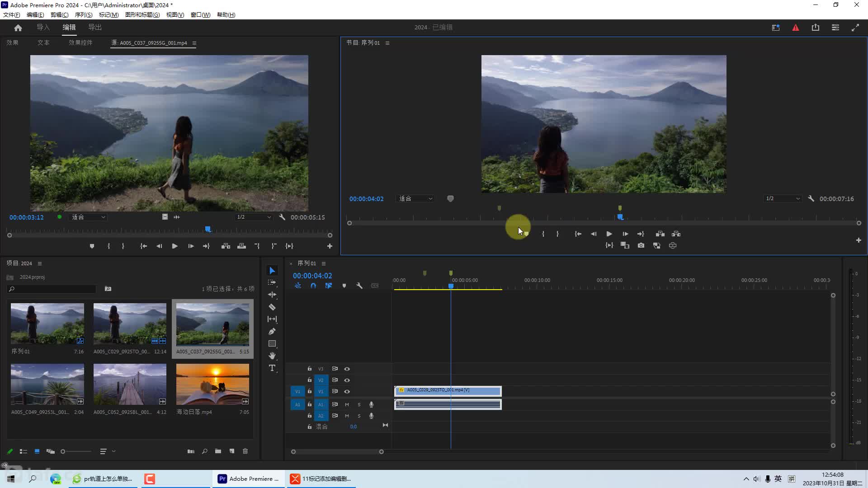Toggle track lock for V1

[310, 391]
